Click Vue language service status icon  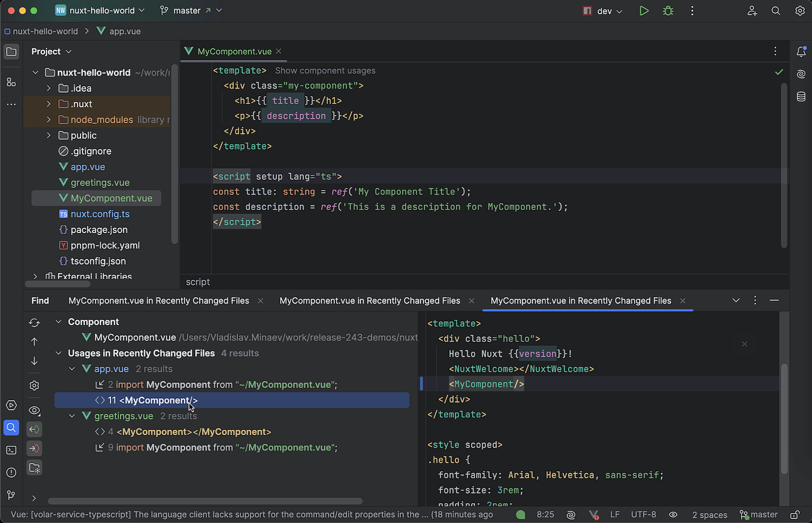click(593, 515)
